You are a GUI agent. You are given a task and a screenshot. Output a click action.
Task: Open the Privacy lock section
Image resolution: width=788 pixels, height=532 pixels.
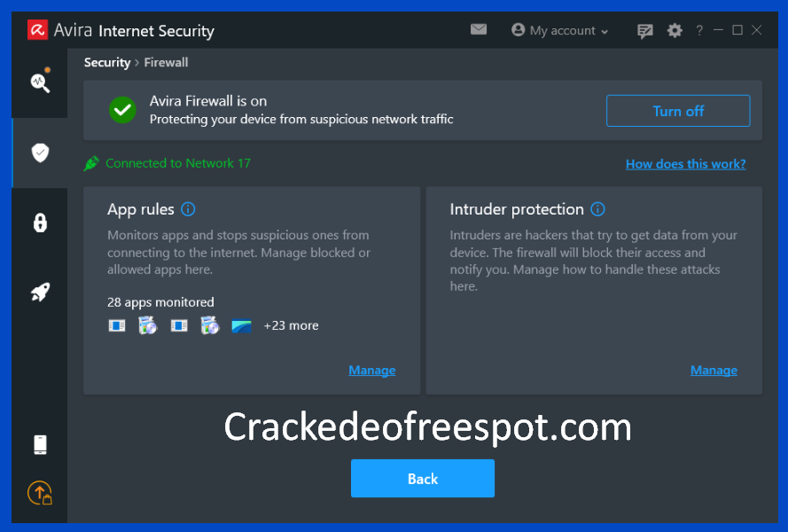(40, 223)
